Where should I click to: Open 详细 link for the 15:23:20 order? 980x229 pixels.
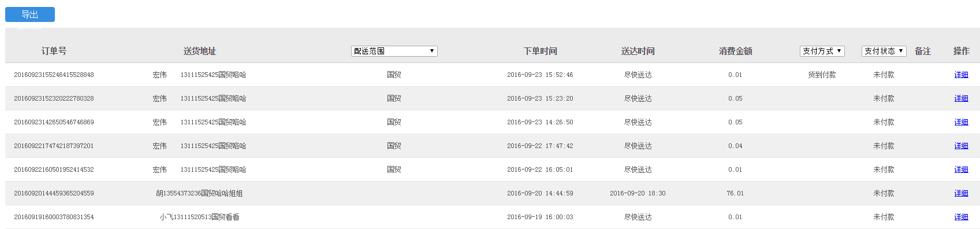click(961, 98)
